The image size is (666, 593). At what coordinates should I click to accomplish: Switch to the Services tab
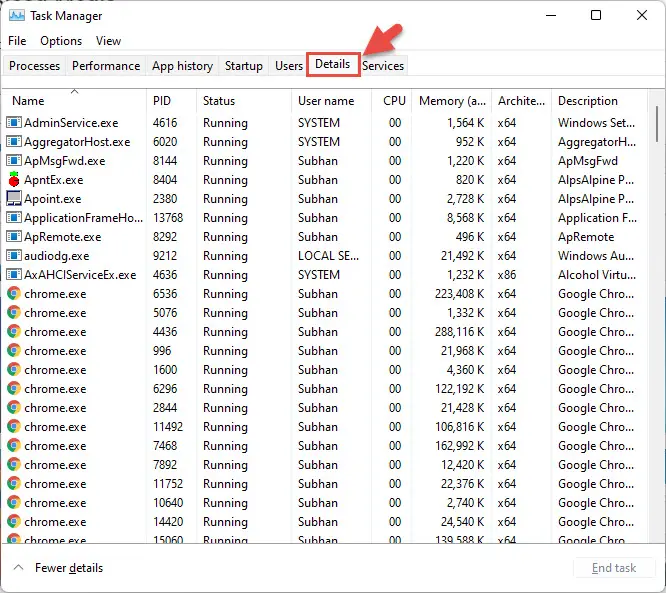[383, 66]
